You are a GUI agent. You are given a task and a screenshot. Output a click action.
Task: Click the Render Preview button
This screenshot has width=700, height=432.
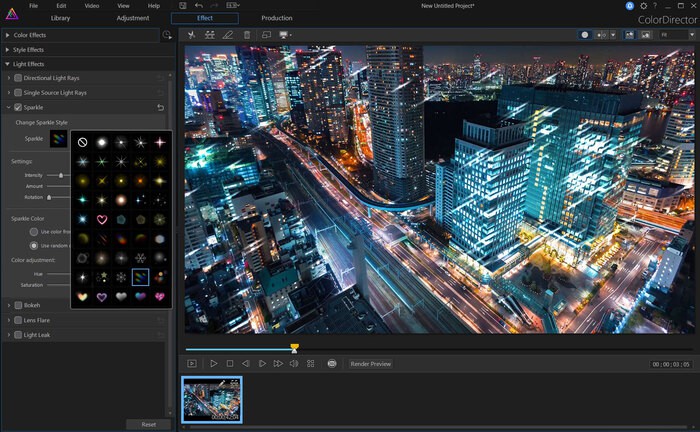(x=370, y=364)
